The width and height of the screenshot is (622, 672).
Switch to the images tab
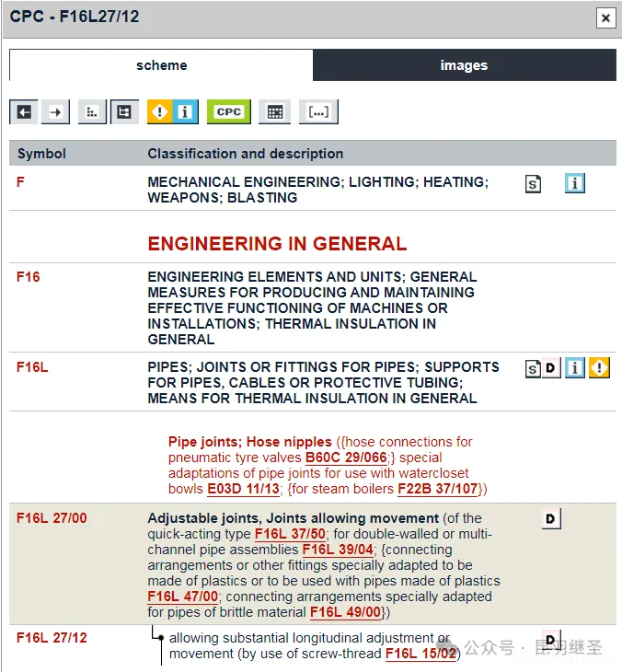coord(464,65)
